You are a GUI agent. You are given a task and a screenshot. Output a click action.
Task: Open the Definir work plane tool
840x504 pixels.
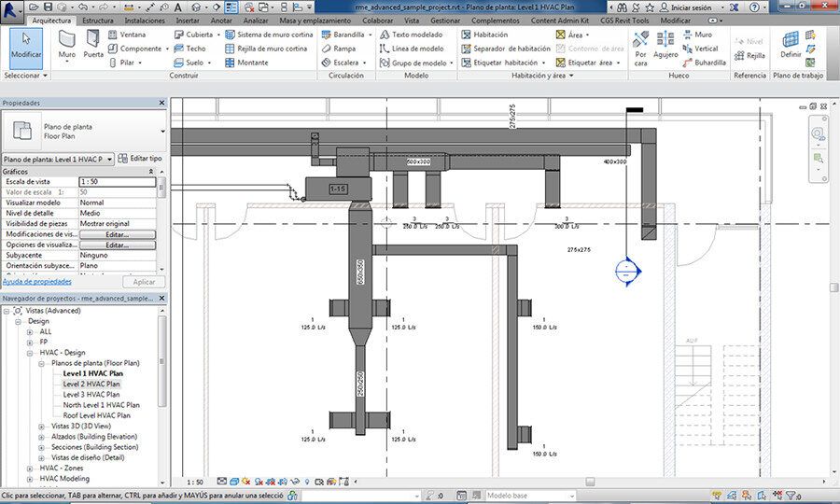coord(791,44)
